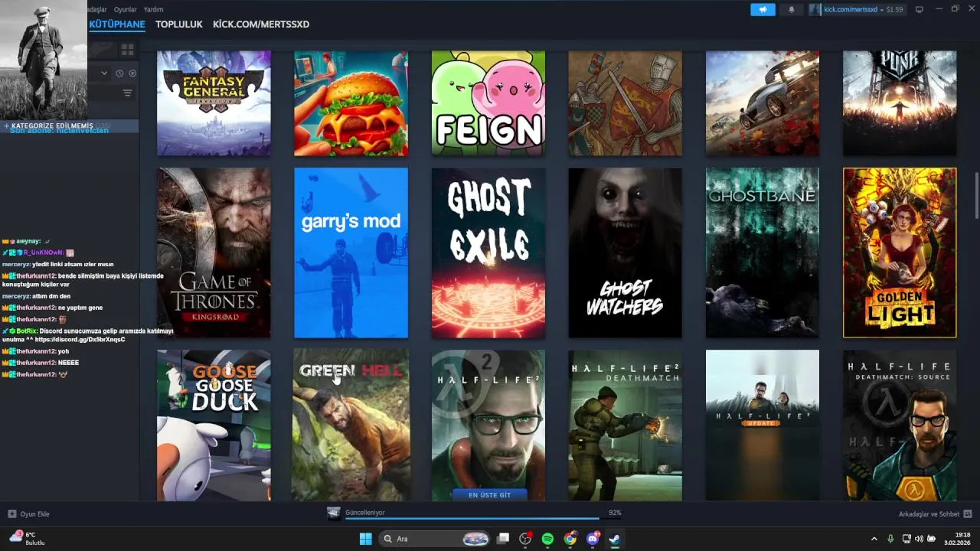Click Oyun Ekle button
980x551 pixels.
[x=29, y=514]
